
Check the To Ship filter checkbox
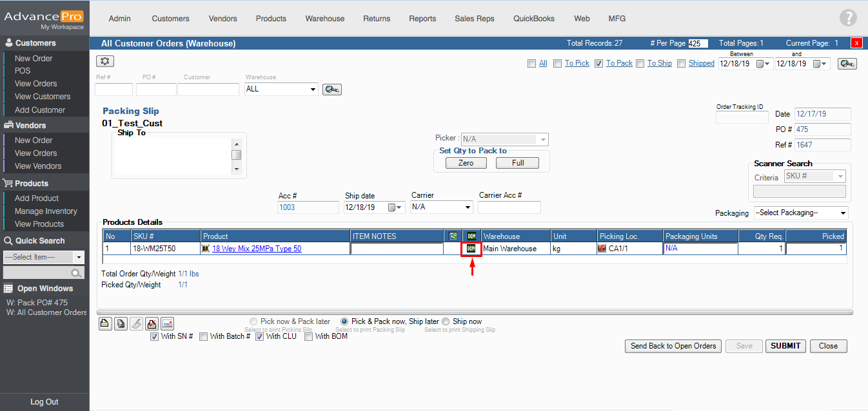click(640, 64)
